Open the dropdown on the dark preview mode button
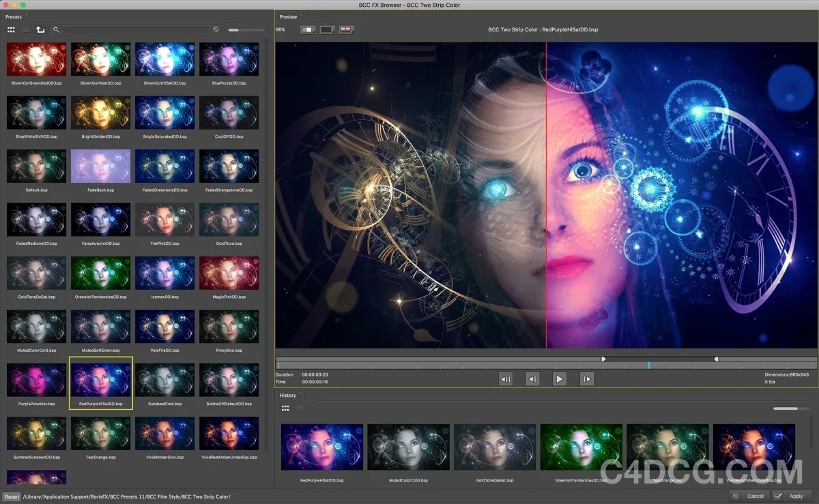 [333, 32]
